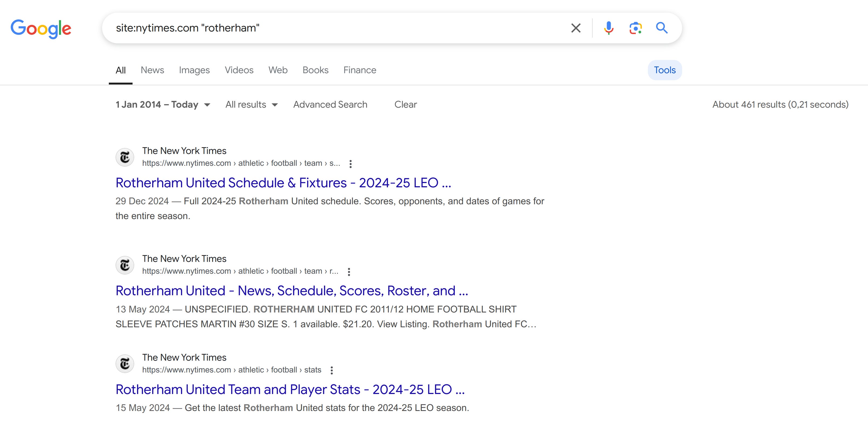Select the All tab

coord(121,70)
